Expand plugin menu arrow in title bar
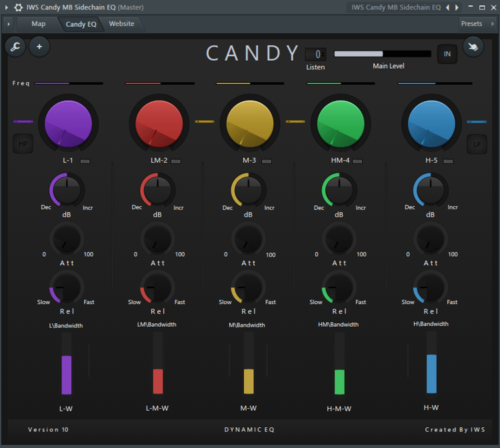The image size is (500, 448). point(7,7)
